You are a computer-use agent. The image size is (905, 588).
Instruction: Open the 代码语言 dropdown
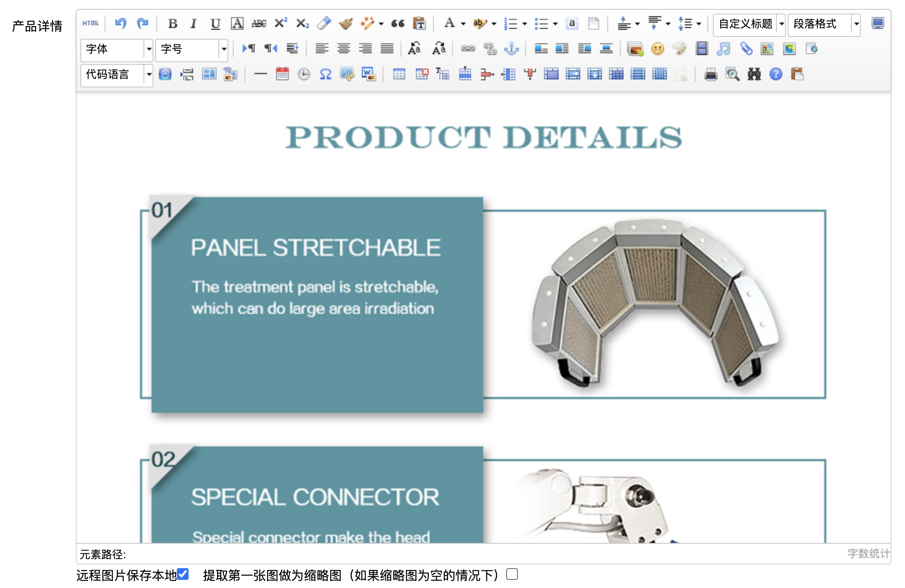pos(117,74)
